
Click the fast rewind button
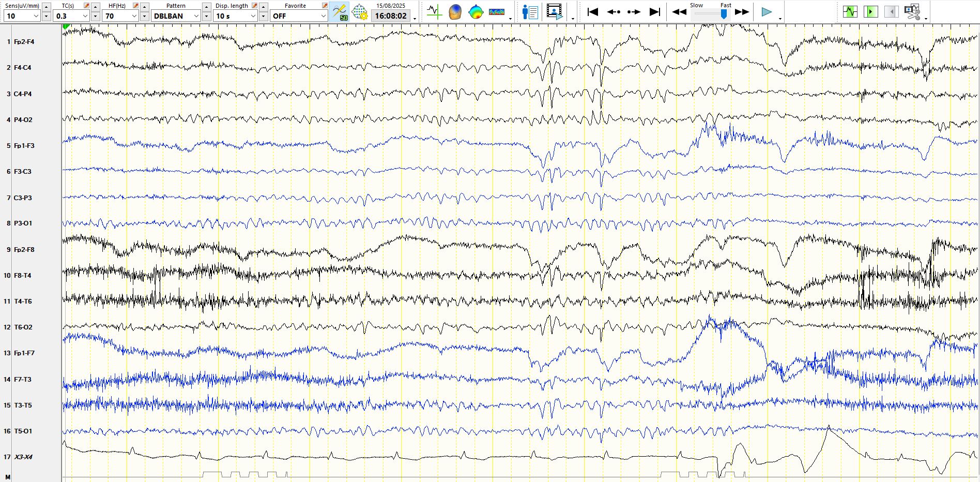(679, 12)
